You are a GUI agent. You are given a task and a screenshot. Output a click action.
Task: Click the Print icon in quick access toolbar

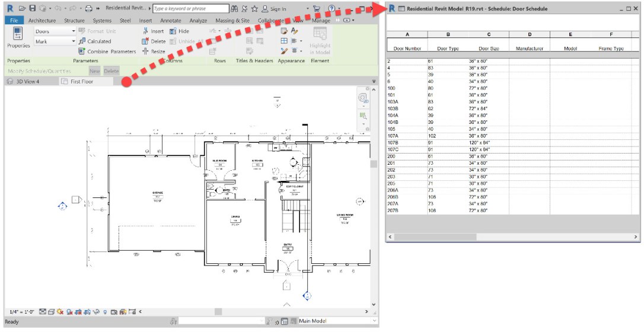click(x=88, y=9)
